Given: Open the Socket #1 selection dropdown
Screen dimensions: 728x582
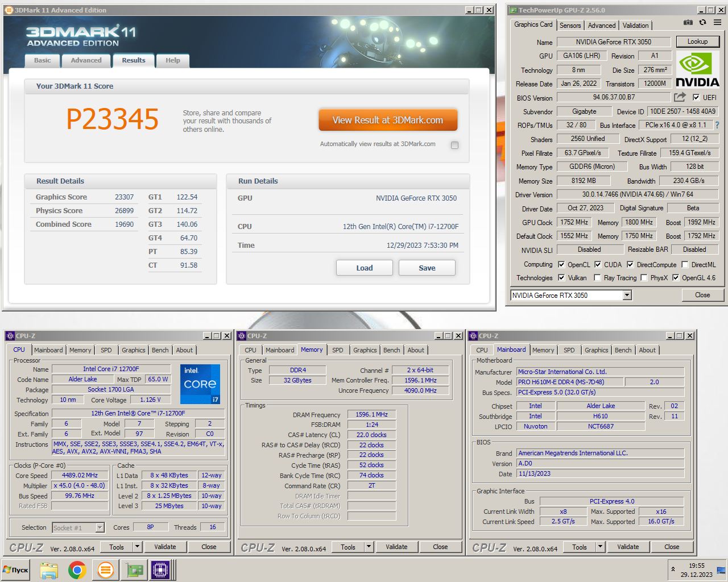Looking at the screenshot, I should point(100,527).
